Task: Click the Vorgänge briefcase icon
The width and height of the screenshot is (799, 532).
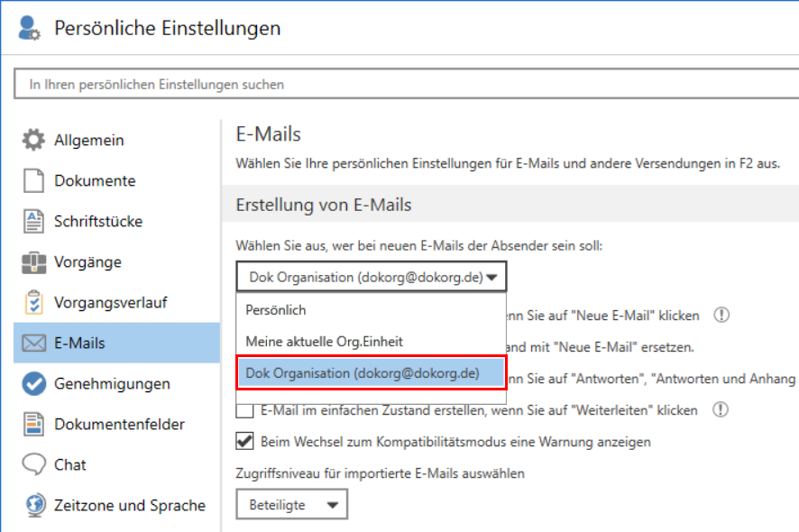Action: pyautogui.click(x=33, y=262)
